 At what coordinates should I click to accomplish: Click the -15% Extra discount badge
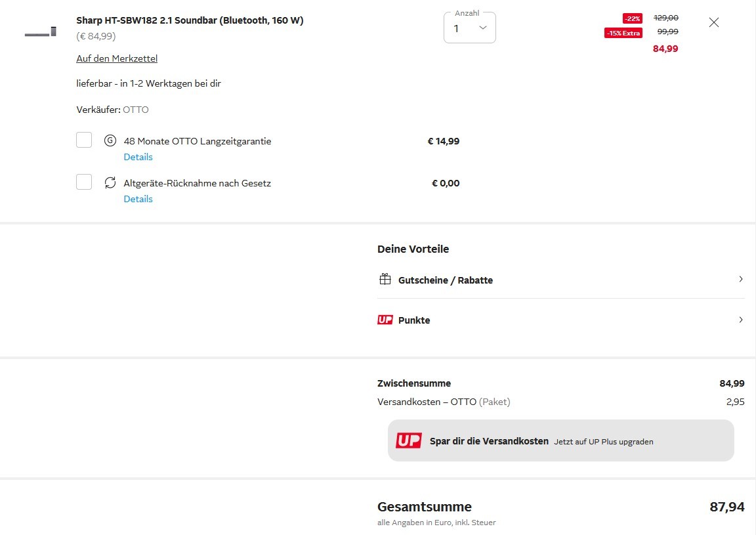click(623, 33)
